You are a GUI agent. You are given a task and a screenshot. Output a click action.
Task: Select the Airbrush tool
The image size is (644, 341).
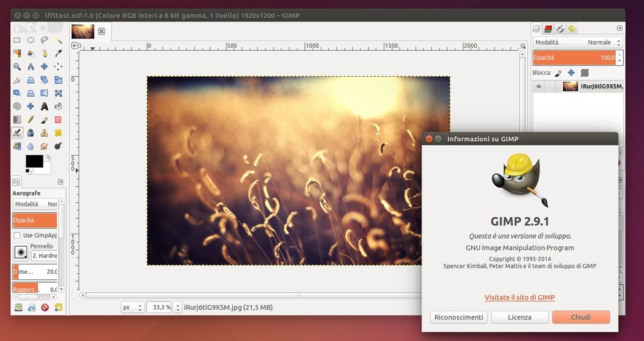click(17, 133)
